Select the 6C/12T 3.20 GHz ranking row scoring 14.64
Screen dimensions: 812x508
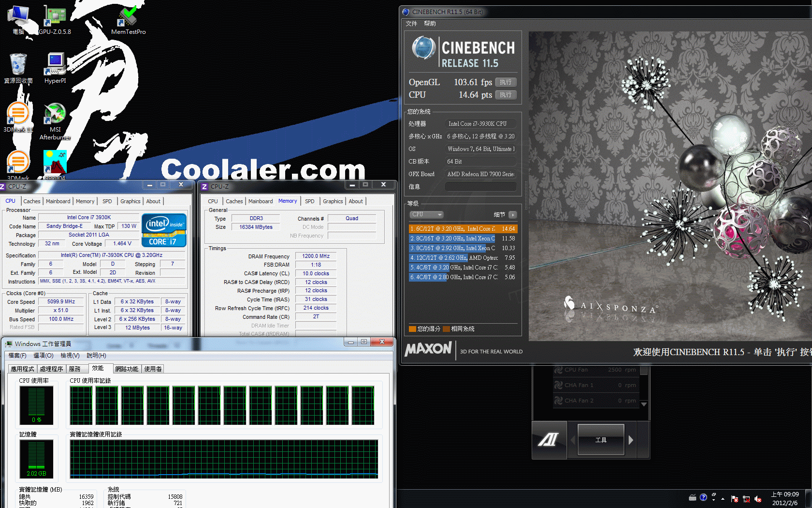click(463, 229)
